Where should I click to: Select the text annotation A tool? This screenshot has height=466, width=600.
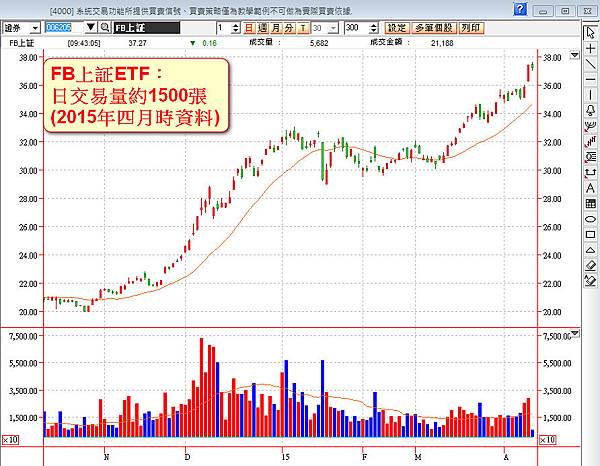click(590, 188)
